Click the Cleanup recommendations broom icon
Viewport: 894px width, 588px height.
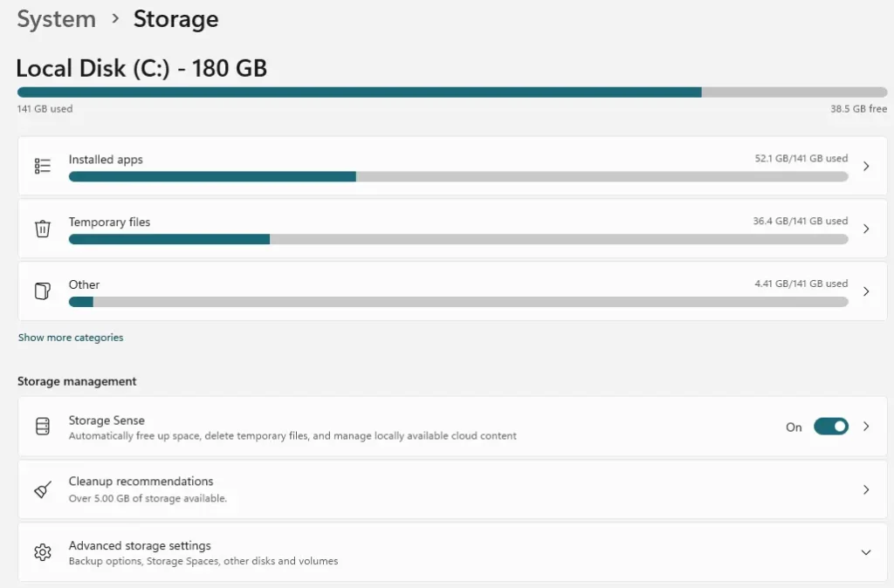(43, 489)
